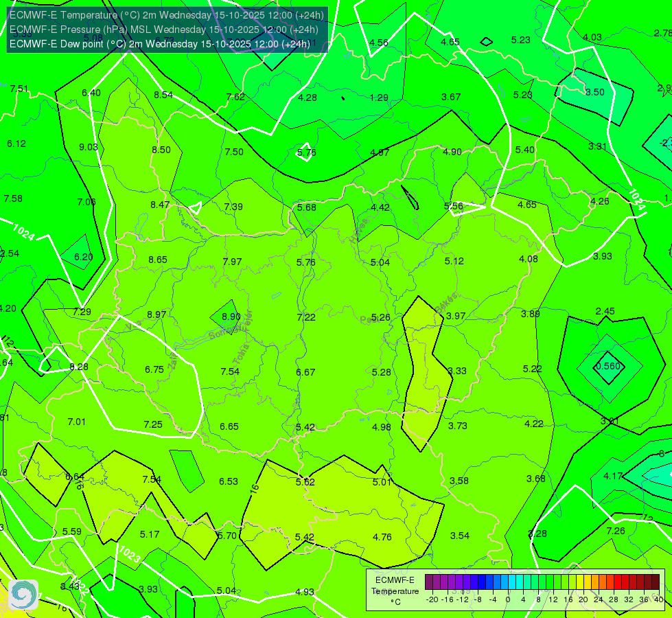The height and width of the screenshot is (618, 672).
Task: Click the dew point value 4.98
Action: tap(382, 427)
